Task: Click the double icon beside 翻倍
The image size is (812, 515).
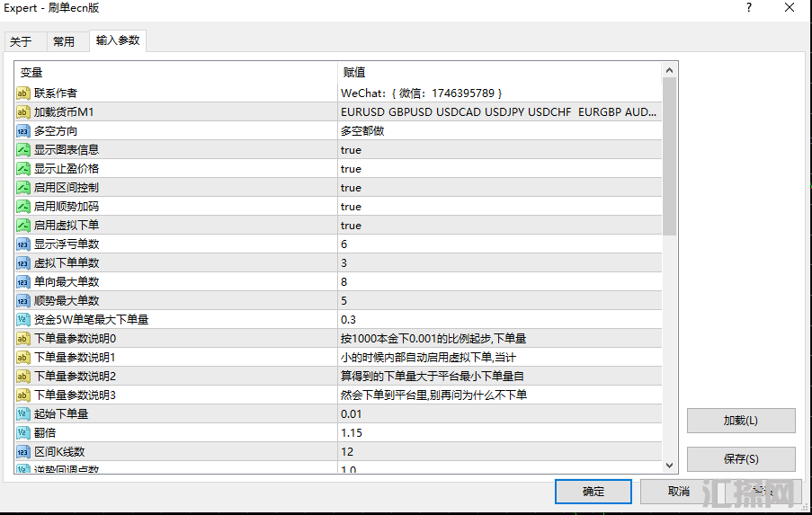Action: click(x=23, y=433)
